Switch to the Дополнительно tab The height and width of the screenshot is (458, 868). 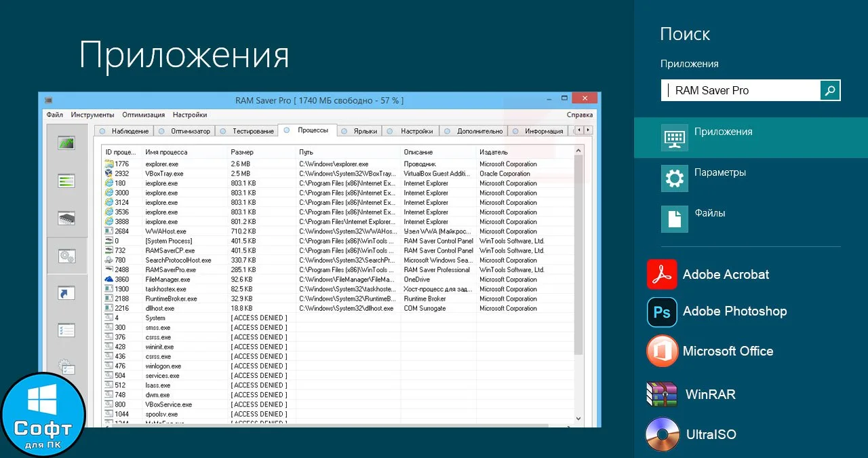point(473,131)
